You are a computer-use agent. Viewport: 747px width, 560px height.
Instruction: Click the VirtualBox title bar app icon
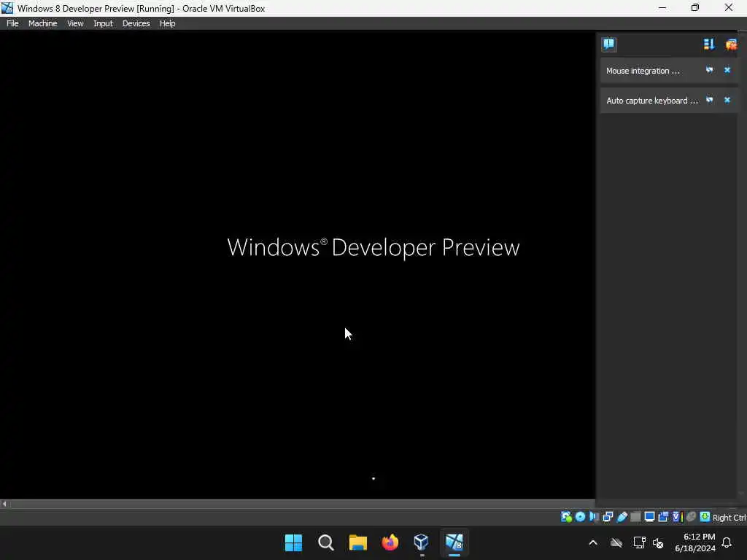tap(7, 8)
